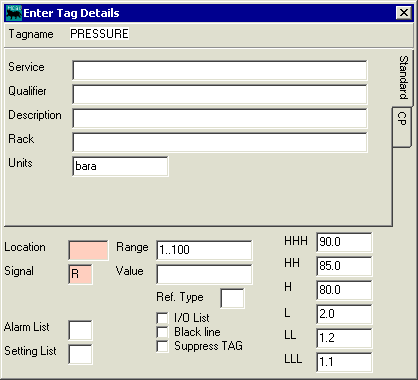Screen dimensions: 418x380
Task: Click into the Service text field
Action: [x=220, y=70]
